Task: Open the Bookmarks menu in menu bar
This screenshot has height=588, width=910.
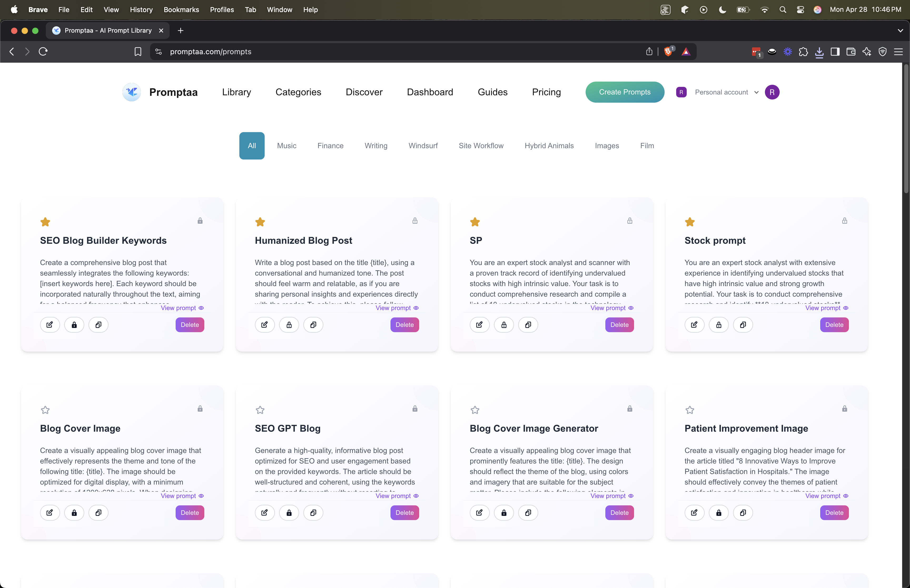Action: [x=181, y=9]
